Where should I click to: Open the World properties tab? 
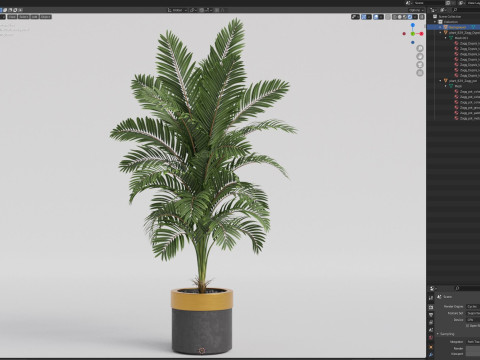point(431,338)
